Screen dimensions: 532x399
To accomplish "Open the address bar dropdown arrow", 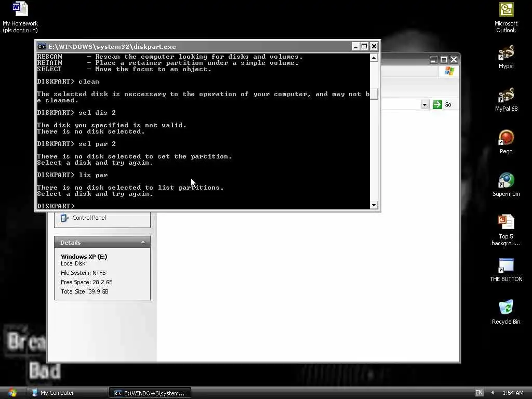I will point(424,104).
